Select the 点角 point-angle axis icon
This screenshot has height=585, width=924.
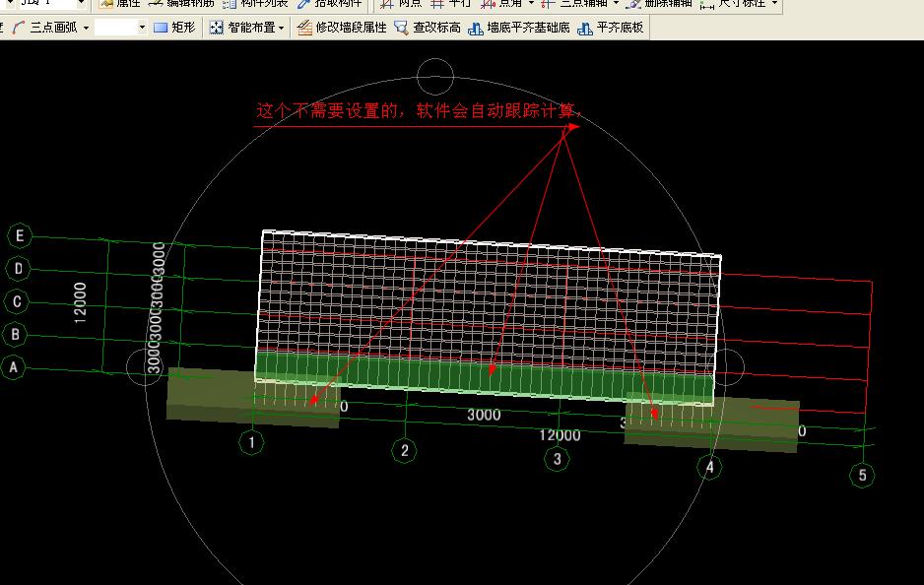(x=488, y=4)
